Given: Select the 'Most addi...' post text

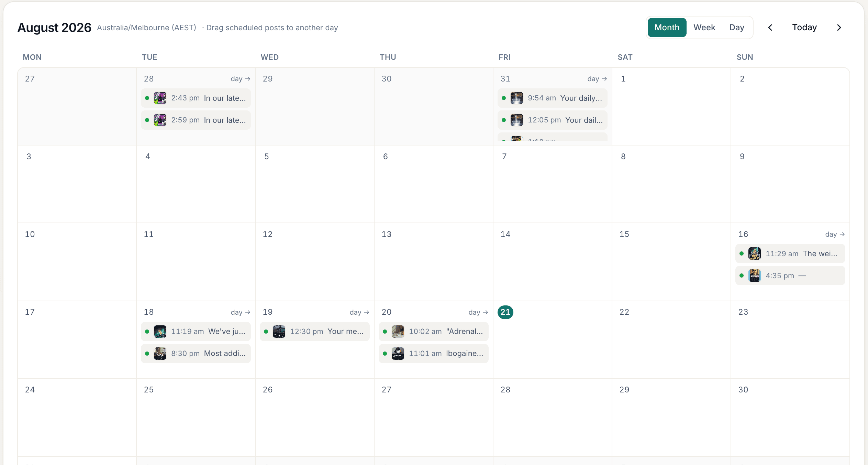Looking at the screenshot, I should [x=225, y=354].
